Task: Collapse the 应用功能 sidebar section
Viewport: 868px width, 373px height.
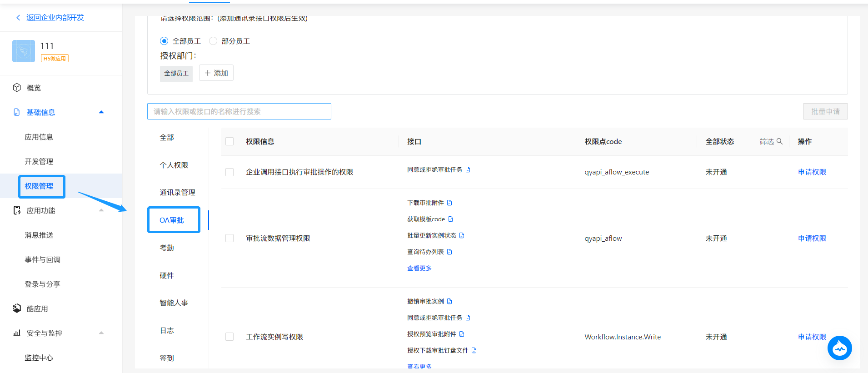Action: pyautogui.click(x=101, y=210)
